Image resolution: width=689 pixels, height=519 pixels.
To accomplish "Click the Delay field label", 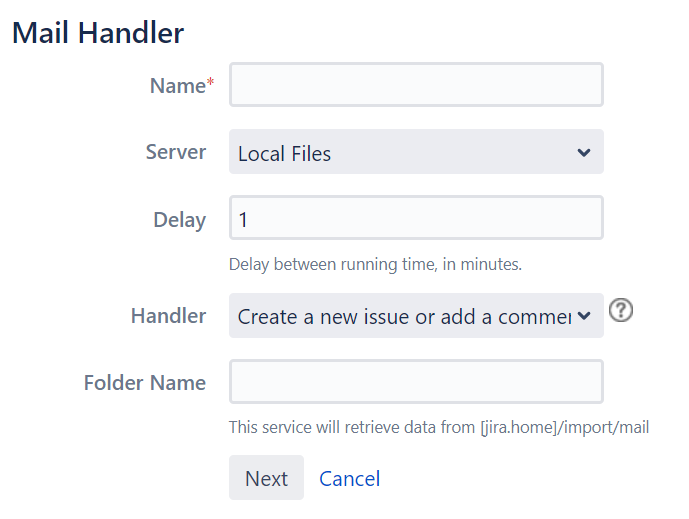I will [x=180, y=220].
